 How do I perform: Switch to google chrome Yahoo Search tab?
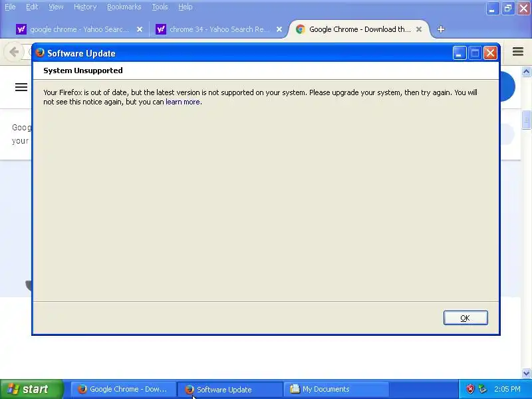pyautogui.click(x=79, y=29)
